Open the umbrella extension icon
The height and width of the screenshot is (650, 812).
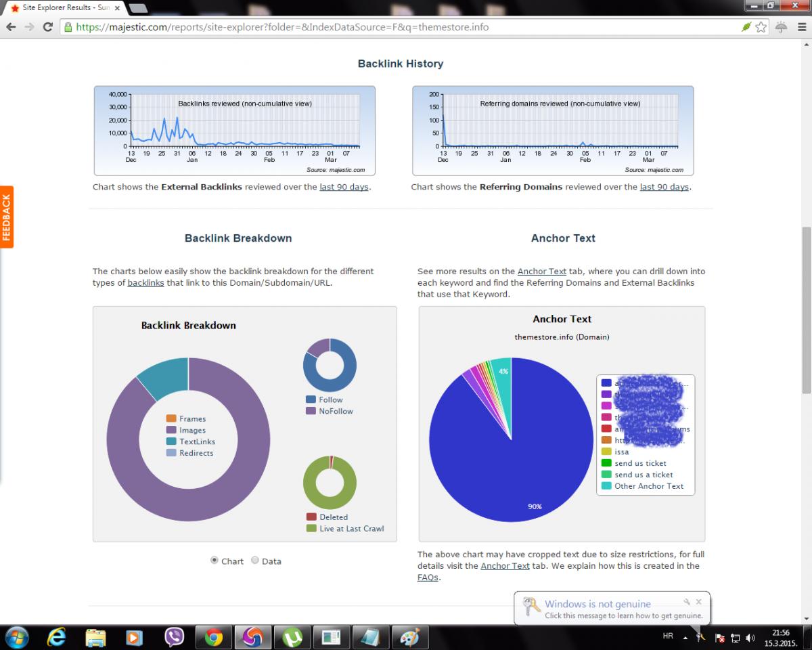pos(781,27)
